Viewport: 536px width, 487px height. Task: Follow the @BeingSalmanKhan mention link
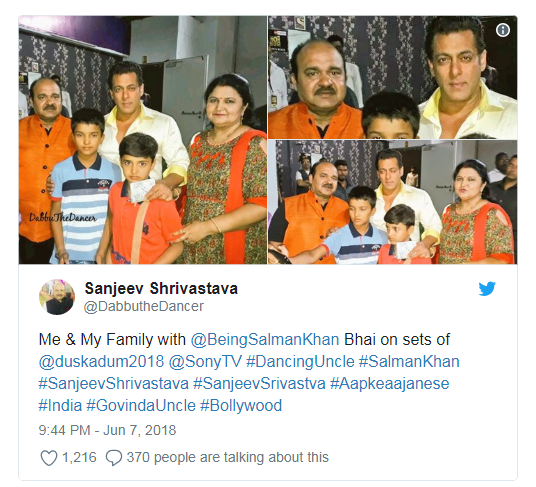pyautogui.click(x=265, y=340)
